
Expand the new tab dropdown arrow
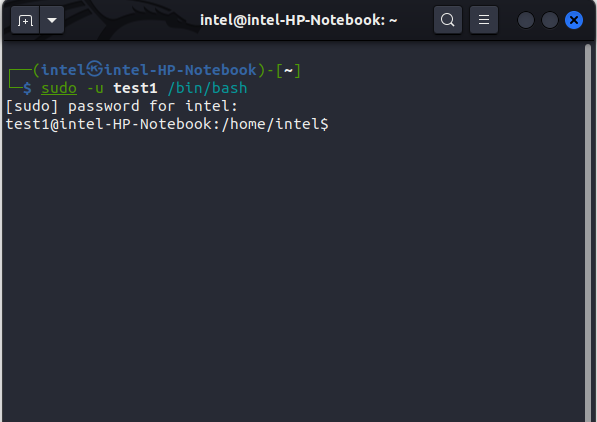52,20
